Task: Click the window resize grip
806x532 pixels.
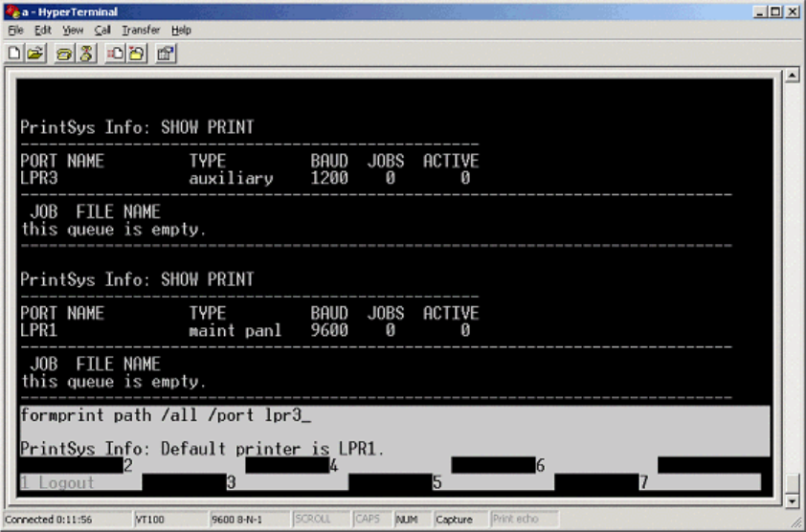Action: click(x=796, y=522)
